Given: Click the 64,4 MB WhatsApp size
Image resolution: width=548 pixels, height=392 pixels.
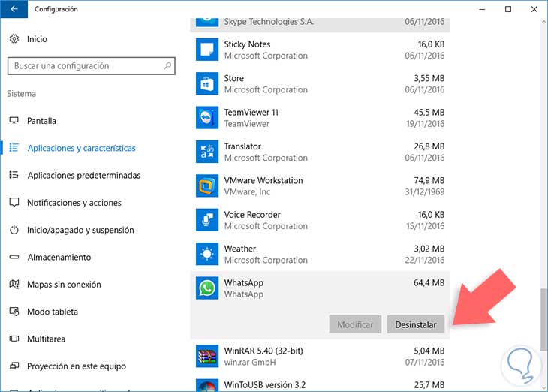Looking at the screenshot, I should point(429,282).
